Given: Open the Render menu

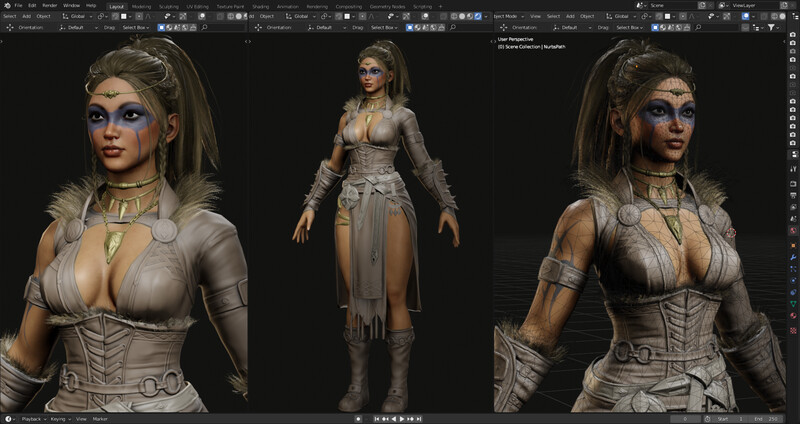Looking at the screenshot, I should (49, 6).
